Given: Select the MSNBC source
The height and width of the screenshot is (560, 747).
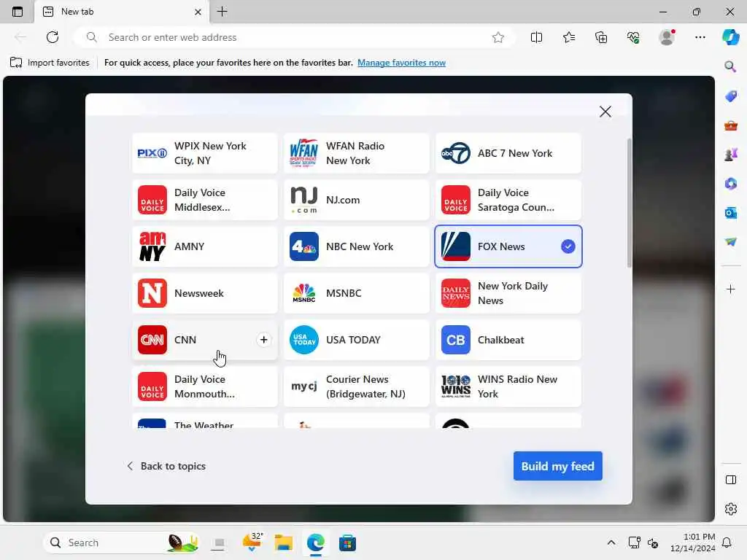Looking at the screenshot, I should (x=356, y=293).
